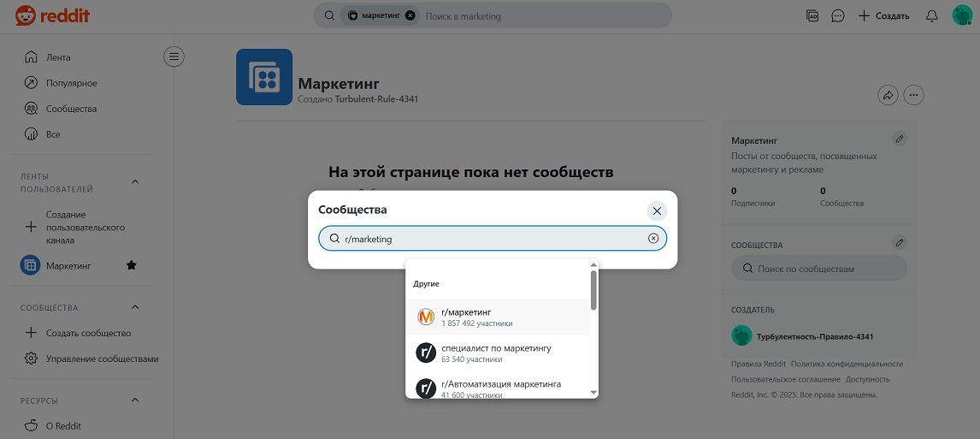Open Правила Reddit link
The image size is (980, 439).
(x=759, y=364)
